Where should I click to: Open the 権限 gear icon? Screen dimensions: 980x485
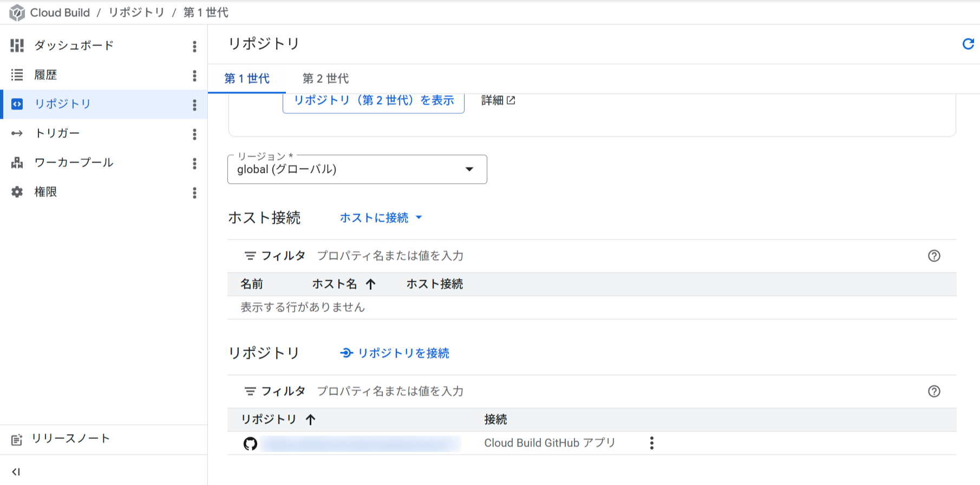17,192
